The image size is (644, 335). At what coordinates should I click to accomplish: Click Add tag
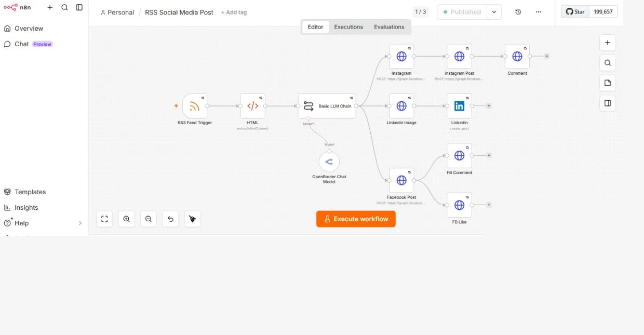(x=234, y=12)
